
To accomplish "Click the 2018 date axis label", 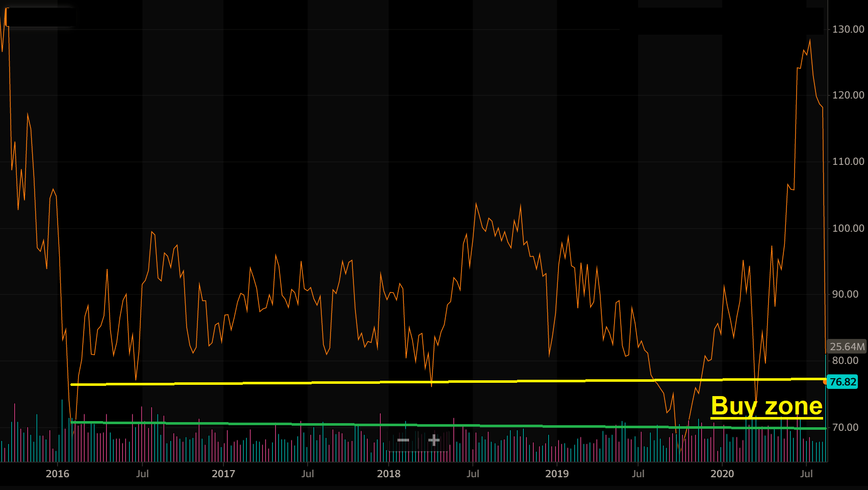I will pyautogui.click(x=389, y=474).
